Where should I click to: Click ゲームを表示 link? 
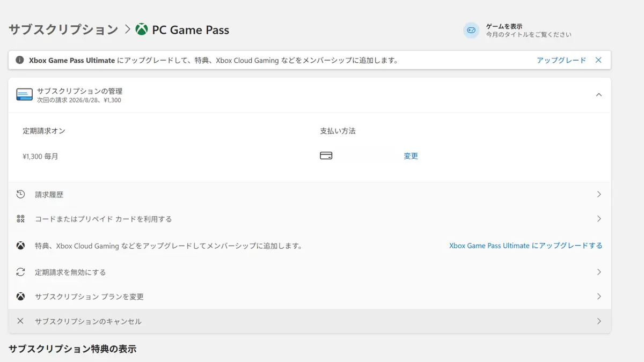pos(504,26)
